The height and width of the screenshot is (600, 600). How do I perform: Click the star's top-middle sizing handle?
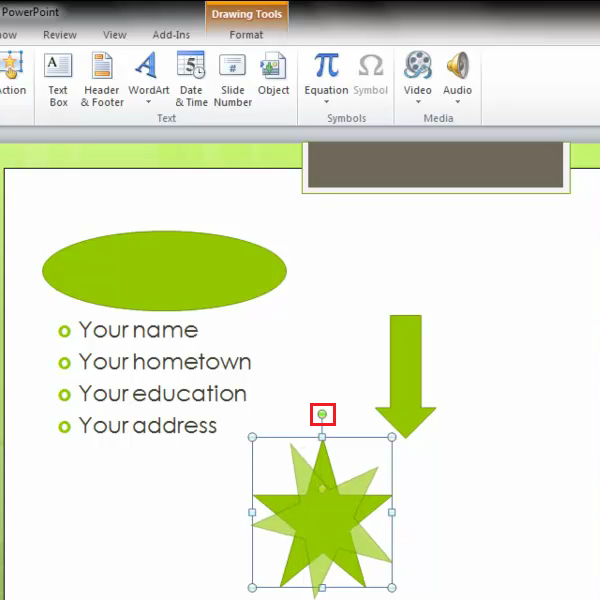tap(322, 437)
